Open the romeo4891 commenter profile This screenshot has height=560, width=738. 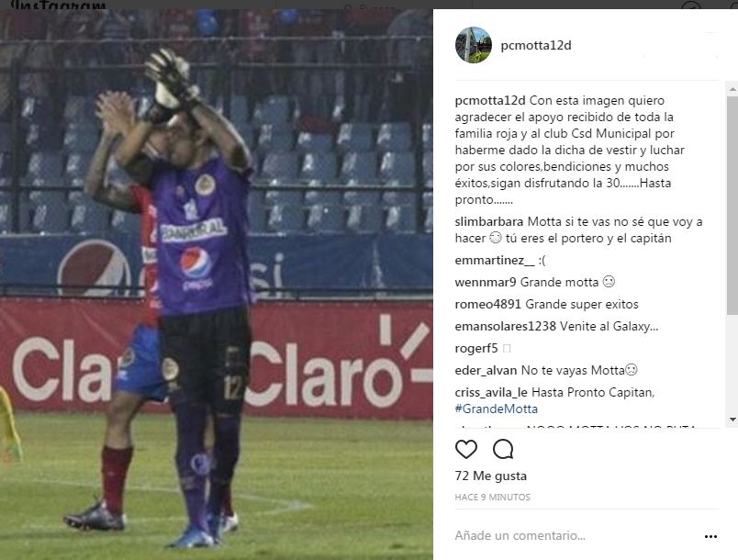click(x=487, y=305)
